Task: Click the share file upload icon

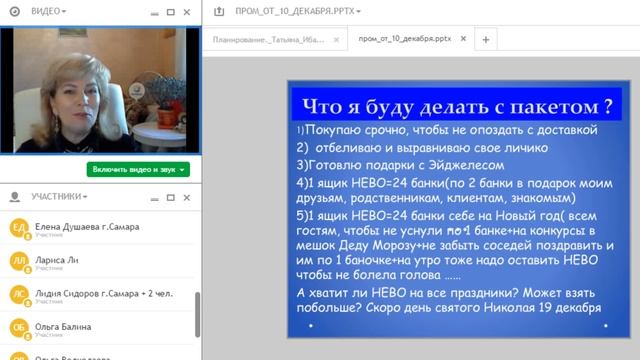Action: tap(219, 11)
